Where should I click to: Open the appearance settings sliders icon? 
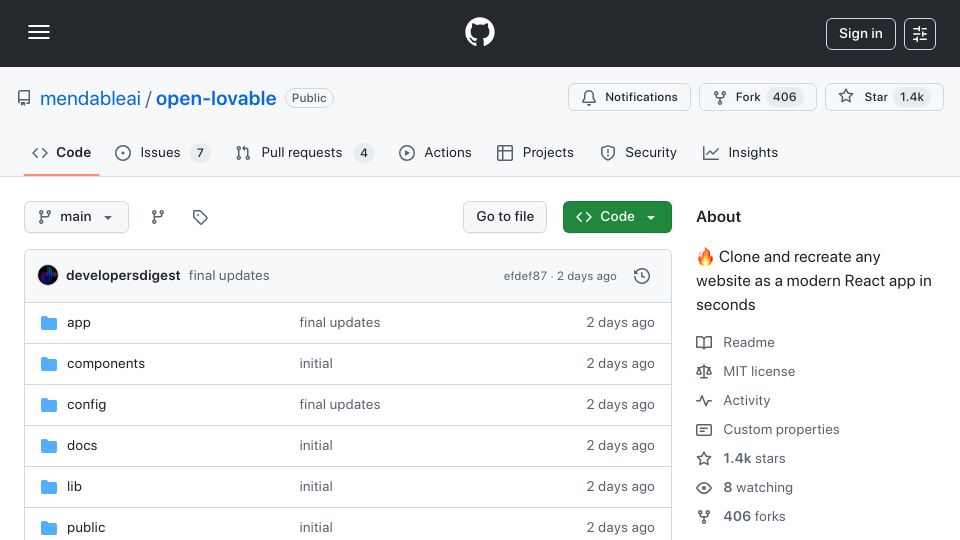point(920,34)
